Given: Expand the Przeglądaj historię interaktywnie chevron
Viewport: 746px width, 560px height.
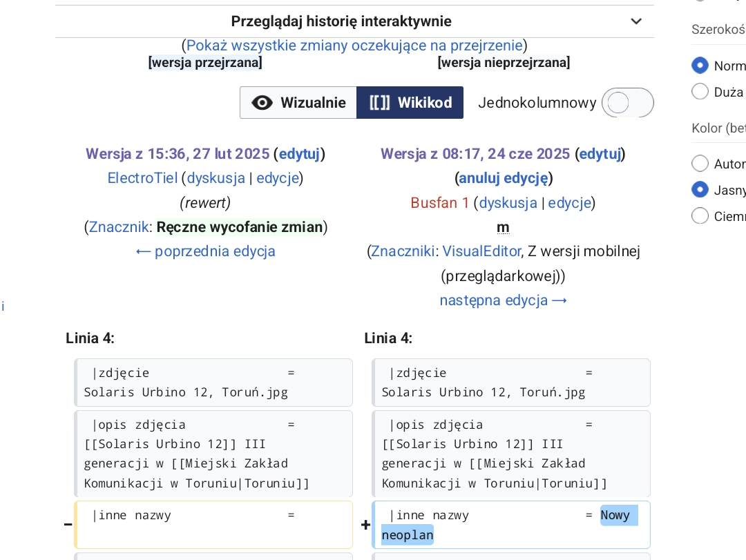Looking at the screenshot, I should pyautogui.click(x=636, y=21).
